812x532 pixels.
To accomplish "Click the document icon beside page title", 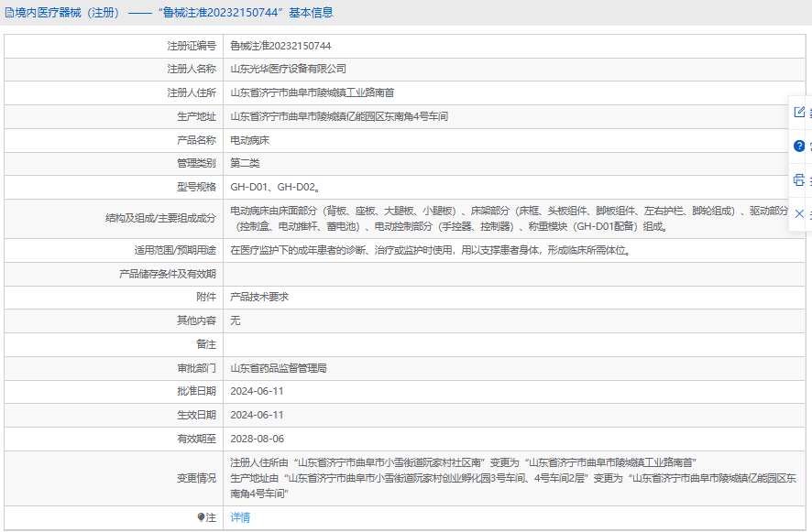I will tap(9, 13).
